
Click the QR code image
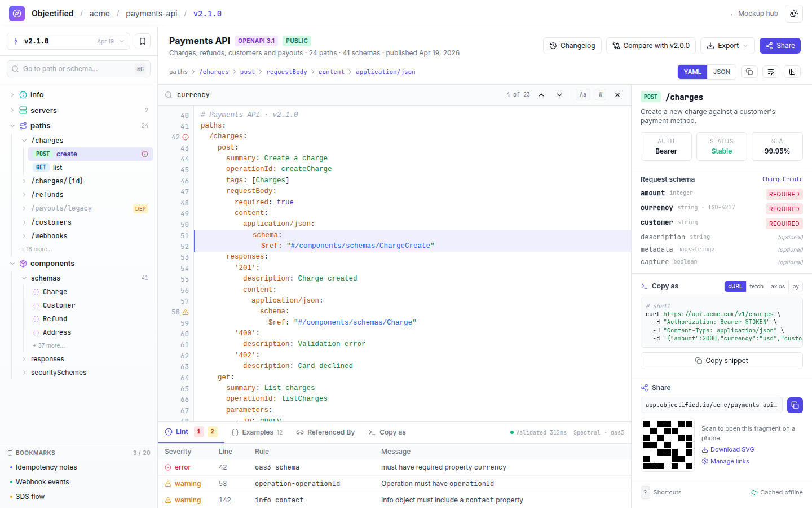pyautogui.click(x=668, y=445)
